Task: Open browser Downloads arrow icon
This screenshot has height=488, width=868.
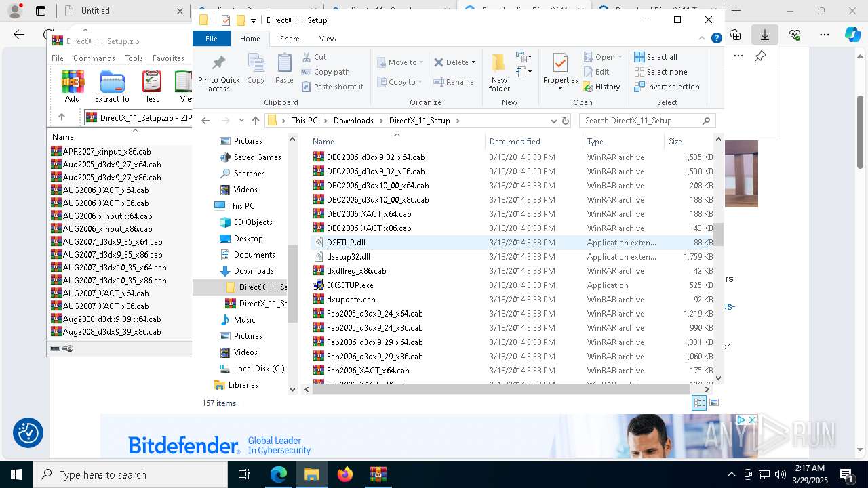Action: (x=765, y=35)
